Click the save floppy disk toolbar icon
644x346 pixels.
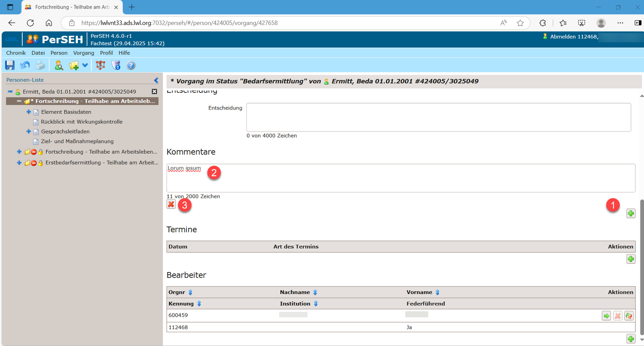coord(9,65)
